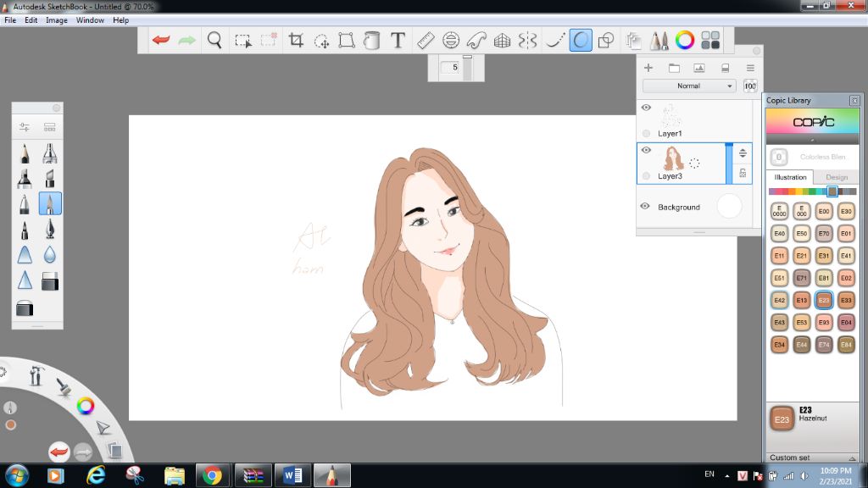Open the Perspective Guides tool
This screenshot has width=868, height=488.
point(502,40)
